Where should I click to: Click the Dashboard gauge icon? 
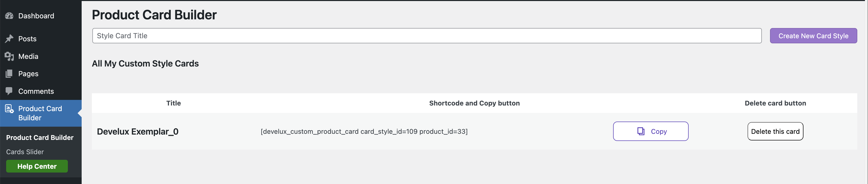[9, 16]
